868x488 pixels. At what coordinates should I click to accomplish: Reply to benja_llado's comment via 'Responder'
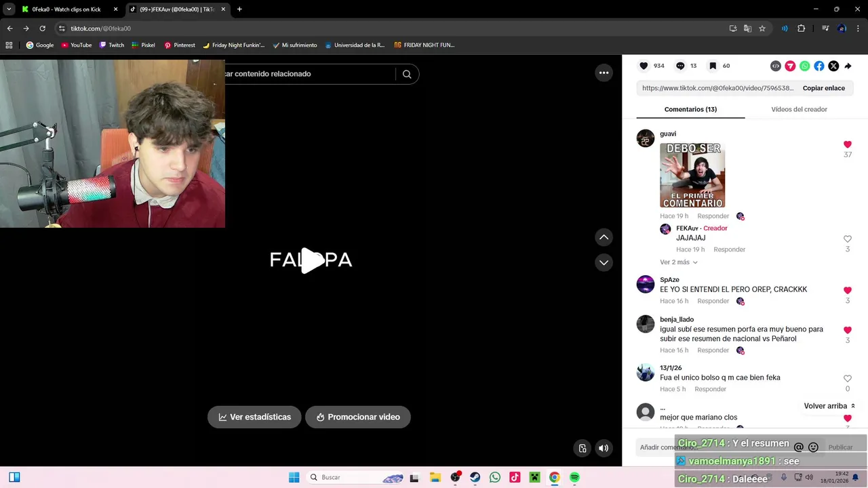click(713, 350)
